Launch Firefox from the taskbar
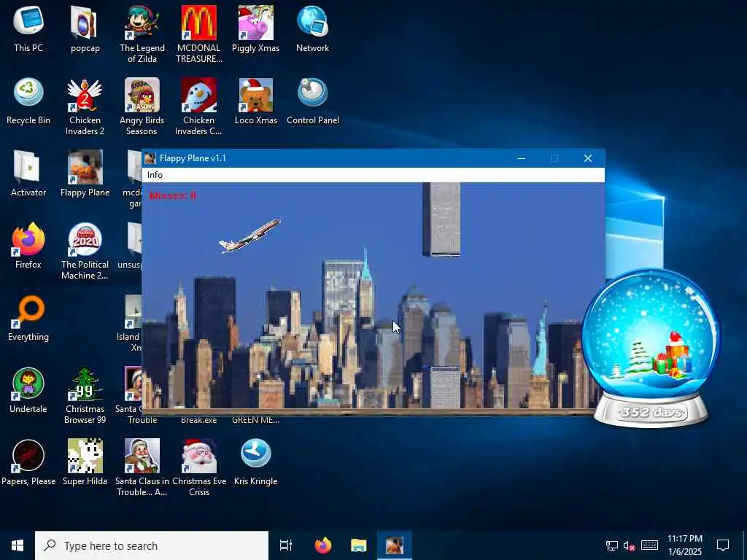The image size is (747, 560). (x=323, y=545)
